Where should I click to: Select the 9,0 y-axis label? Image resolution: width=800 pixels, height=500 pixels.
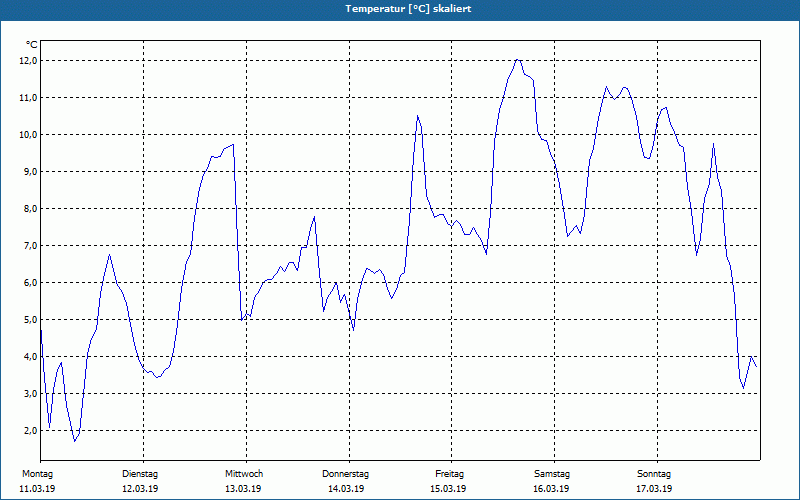point(30,171)
